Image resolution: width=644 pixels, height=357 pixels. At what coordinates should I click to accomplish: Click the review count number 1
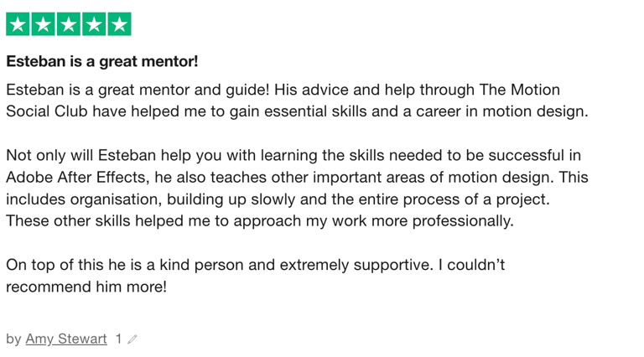118,339
